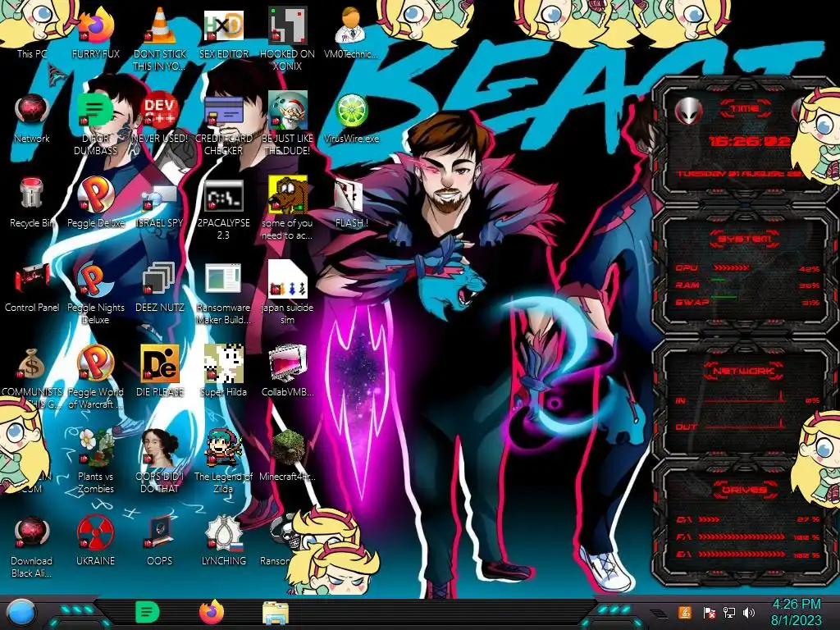Select the LYNCHING noose icon
Viewport: 840px width, 630px height.
pyautogui.click(x=224, y=540)
